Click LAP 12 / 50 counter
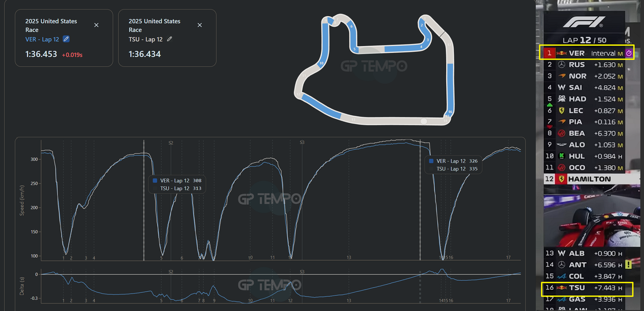Image resolution: width=644 pixels, height=311 pixels. (585, 40)
